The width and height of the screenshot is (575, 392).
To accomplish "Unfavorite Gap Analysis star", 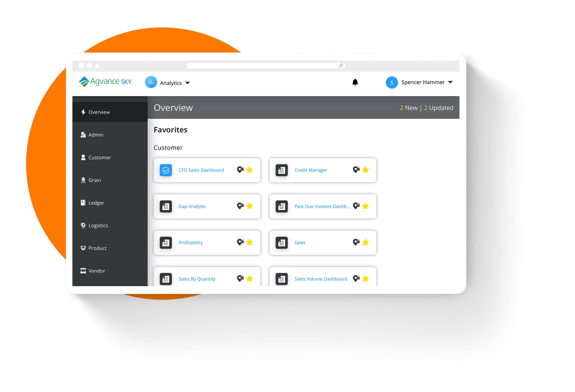I will coord(250,206).
